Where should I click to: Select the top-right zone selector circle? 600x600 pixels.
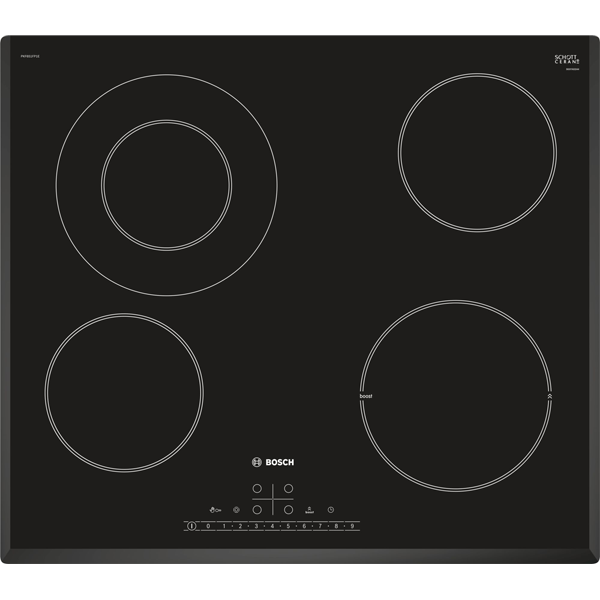pos(287,489)
